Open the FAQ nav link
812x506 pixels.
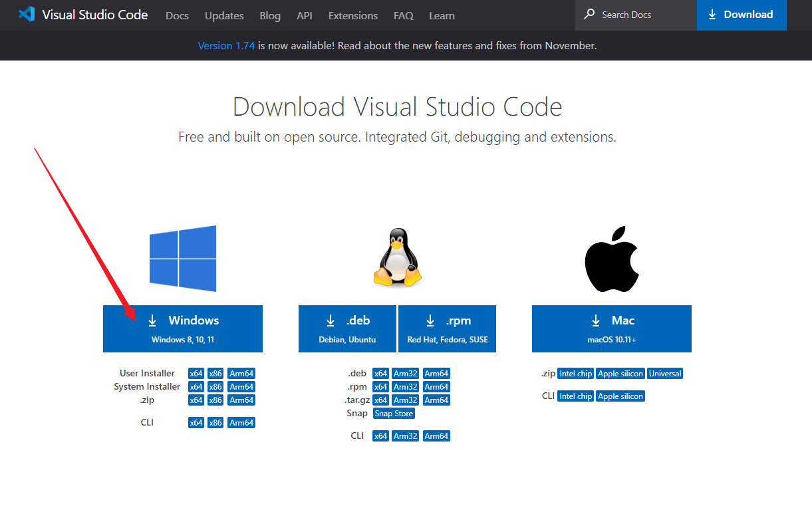404,15
